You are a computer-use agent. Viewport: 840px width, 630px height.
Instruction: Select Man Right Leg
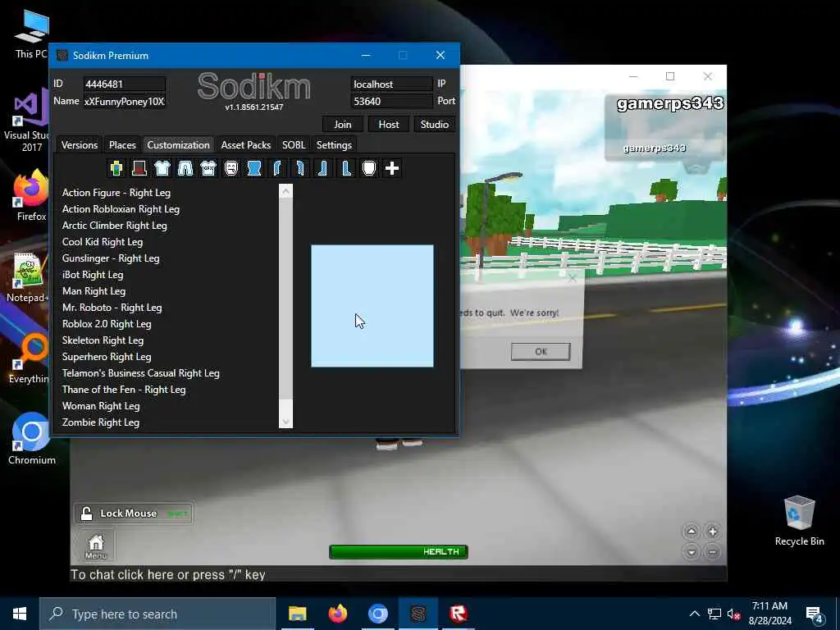coord(94,291)
